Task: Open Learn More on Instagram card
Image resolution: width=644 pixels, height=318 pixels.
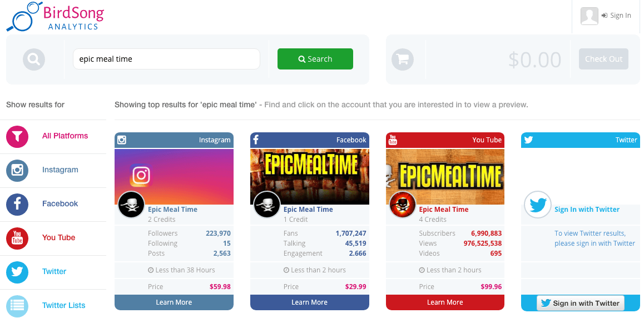Action: tap(174, 302)
